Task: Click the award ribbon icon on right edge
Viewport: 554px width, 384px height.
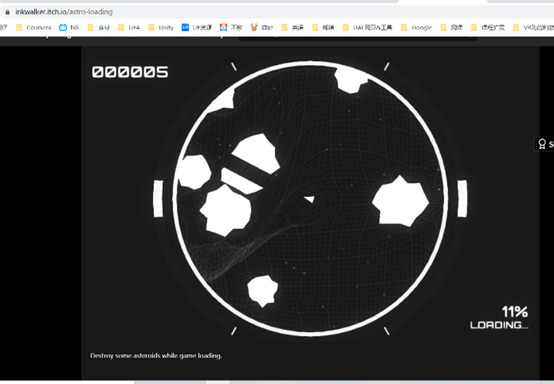Action: [542, 144]
